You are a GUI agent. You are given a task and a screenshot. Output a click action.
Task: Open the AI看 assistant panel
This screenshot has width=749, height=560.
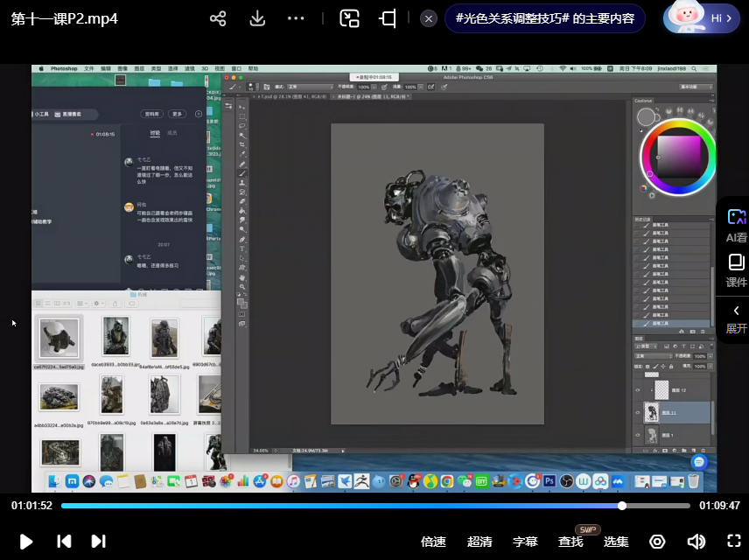736,225
